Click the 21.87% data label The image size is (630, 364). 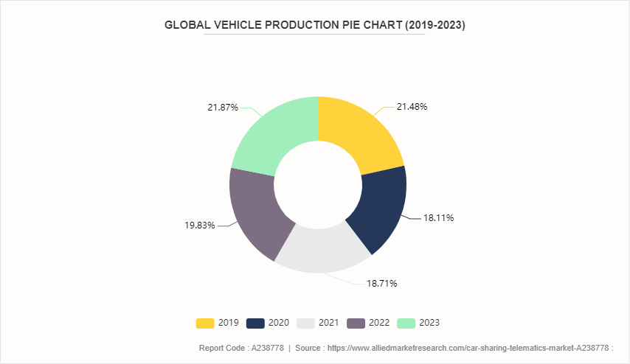click(223, 108)
